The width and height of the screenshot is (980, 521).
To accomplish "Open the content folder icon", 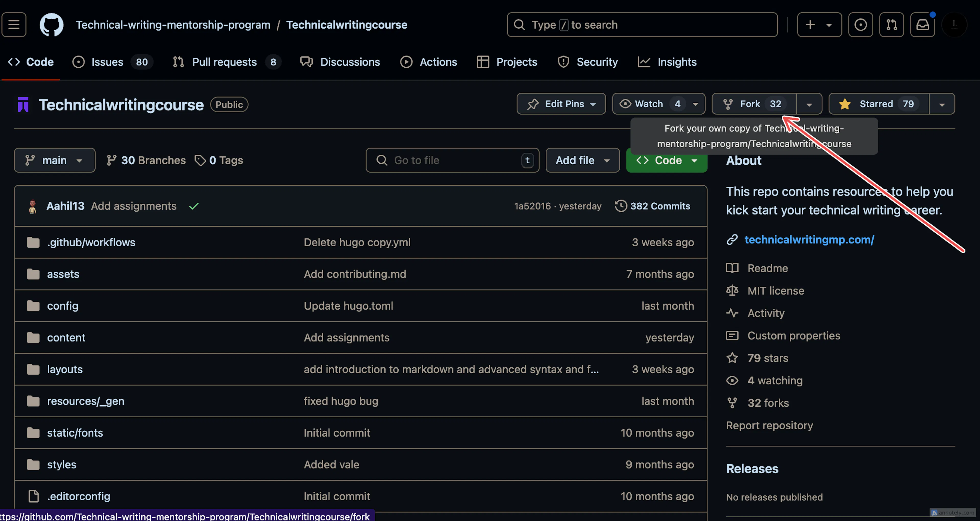I will [x=33, y=337].
